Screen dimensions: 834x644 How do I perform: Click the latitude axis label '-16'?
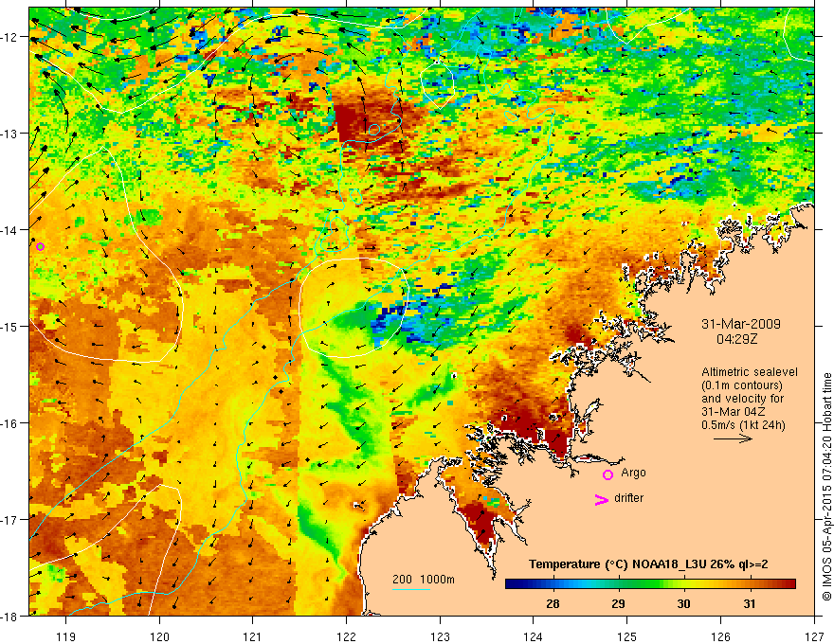10,423
